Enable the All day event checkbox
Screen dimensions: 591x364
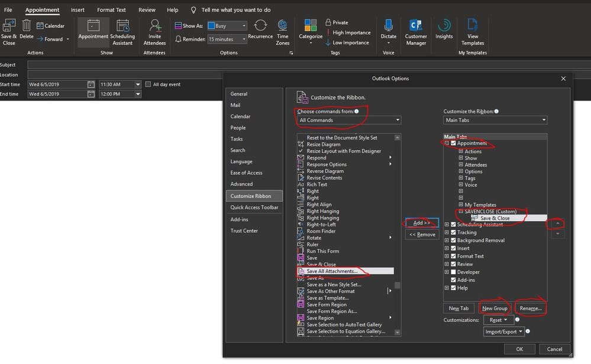point(148,84)
